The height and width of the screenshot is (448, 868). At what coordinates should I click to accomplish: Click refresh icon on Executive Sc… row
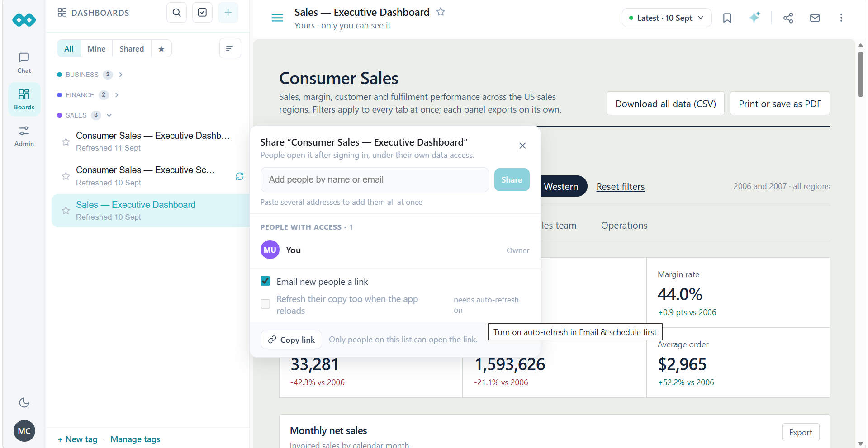pyautogui.click(x=240, y=176)
